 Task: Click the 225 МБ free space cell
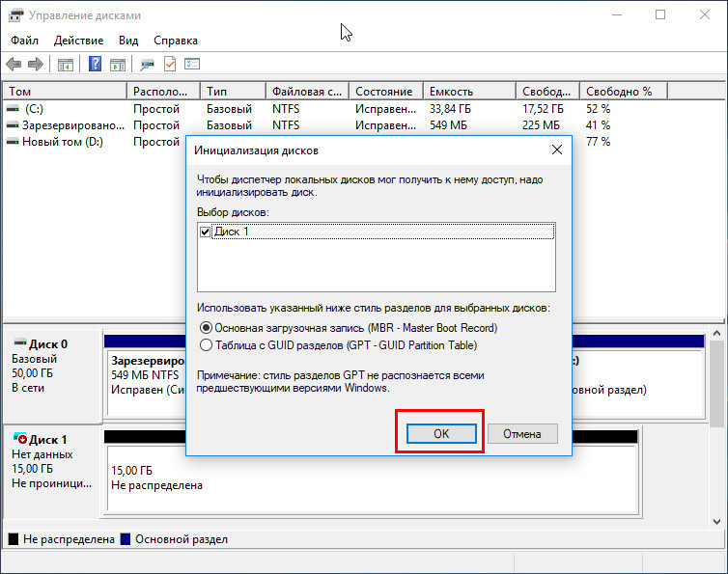[541, 125]
